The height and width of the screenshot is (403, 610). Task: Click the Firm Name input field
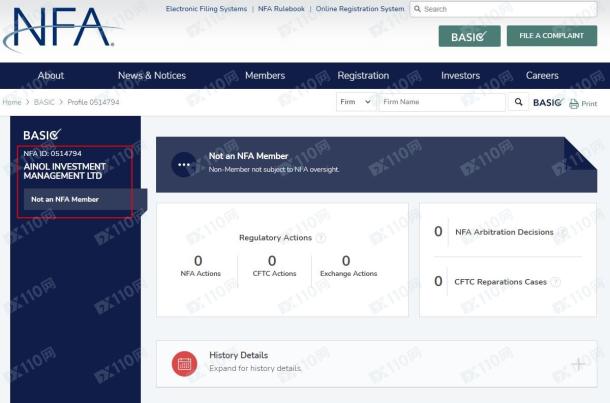click(x=442, y=102)
